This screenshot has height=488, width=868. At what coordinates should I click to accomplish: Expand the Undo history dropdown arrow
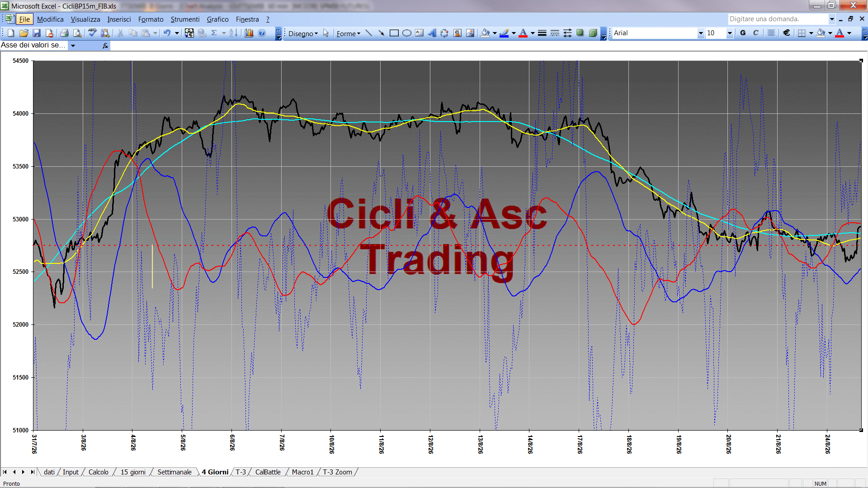177,33
